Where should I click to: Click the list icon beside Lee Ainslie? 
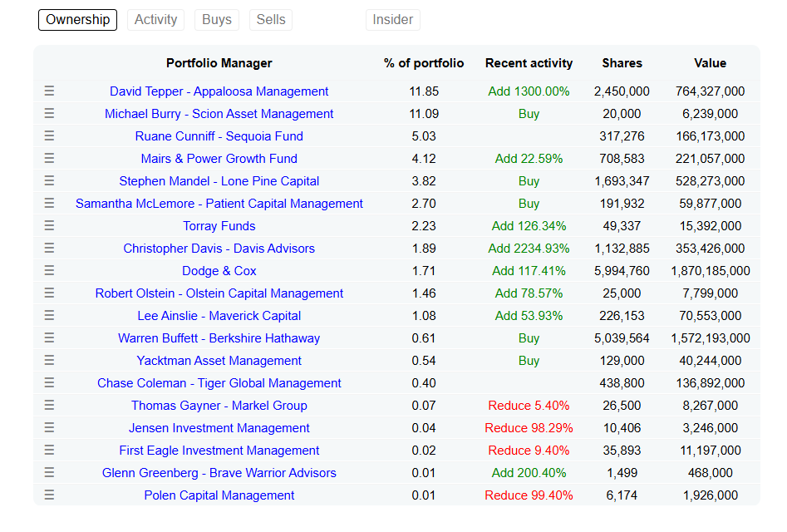click(49, 316)
